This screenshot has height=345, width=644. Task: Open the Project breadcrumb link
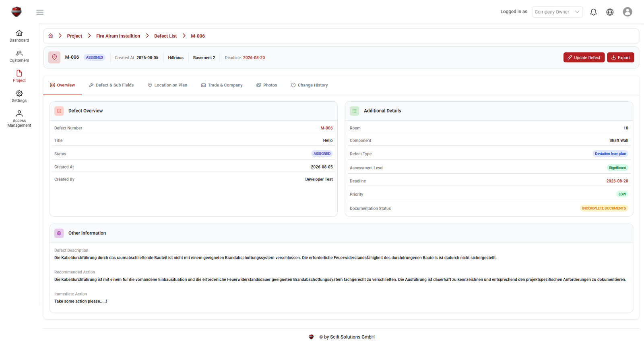click(x=74, y=36)
